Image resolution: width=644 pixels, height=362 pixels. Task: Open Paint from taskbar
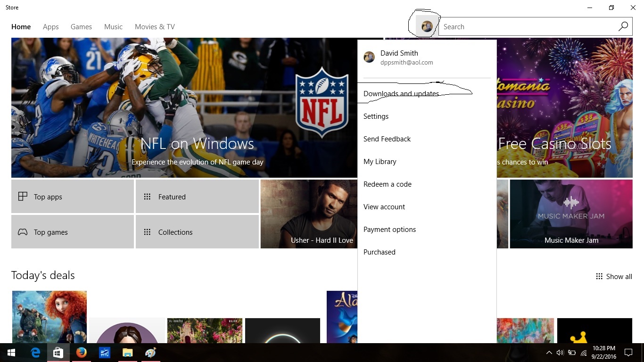pos(150,353)
